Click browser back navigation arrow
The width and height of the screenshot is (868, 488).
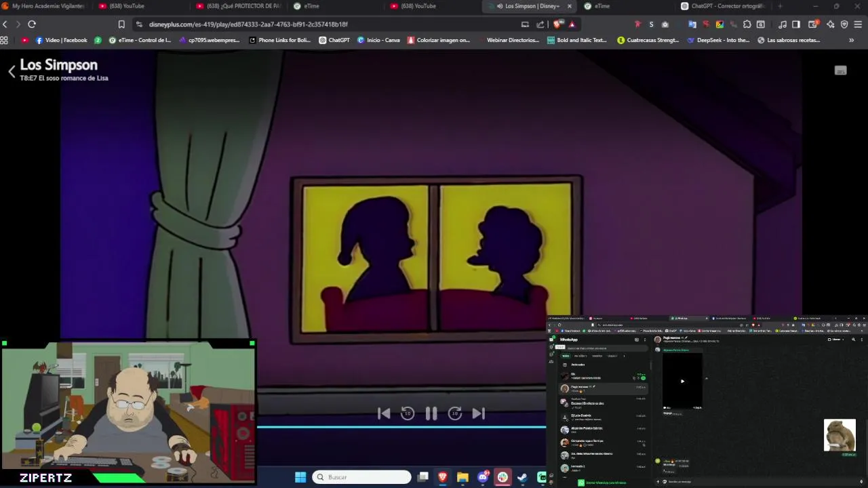(x=5, y=24)
